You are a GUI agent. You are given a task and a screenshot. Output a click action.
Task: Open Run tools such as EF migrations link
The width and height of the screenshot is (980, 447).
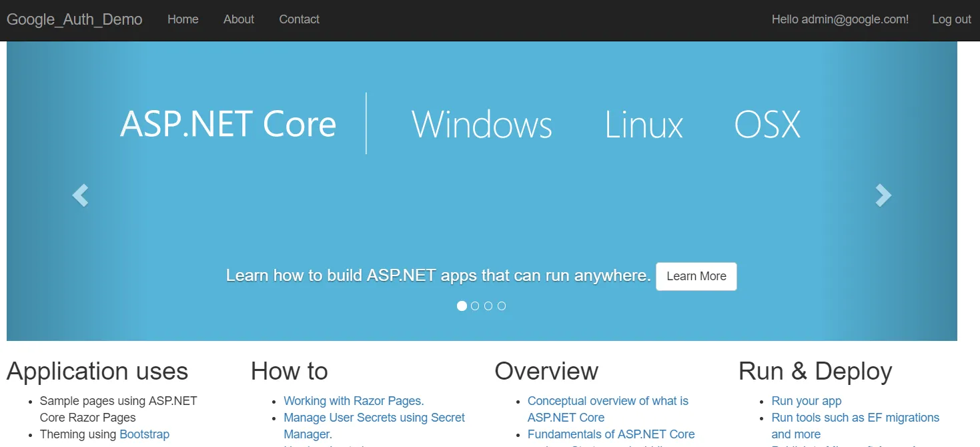click(855, 426)
